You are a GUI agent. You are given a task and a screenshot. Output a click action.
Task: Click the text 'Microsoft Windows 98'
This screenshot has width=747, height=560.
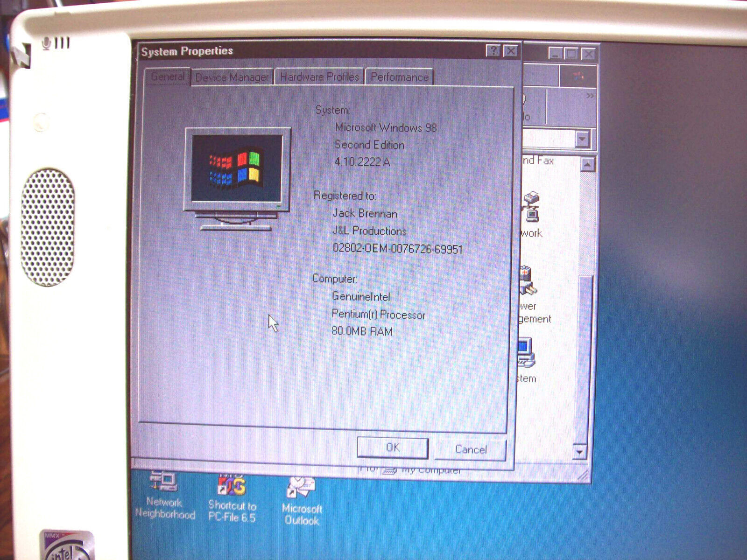click(x=386, y=127)
